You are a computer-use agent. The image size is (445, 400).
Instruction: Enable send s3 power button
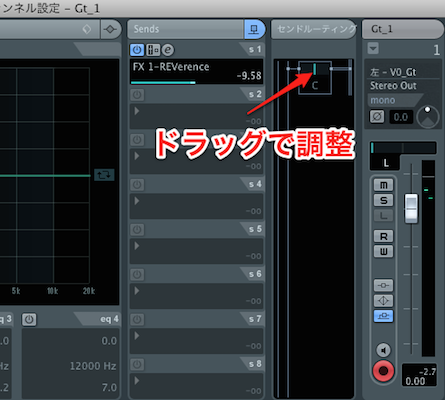point(137,140)
